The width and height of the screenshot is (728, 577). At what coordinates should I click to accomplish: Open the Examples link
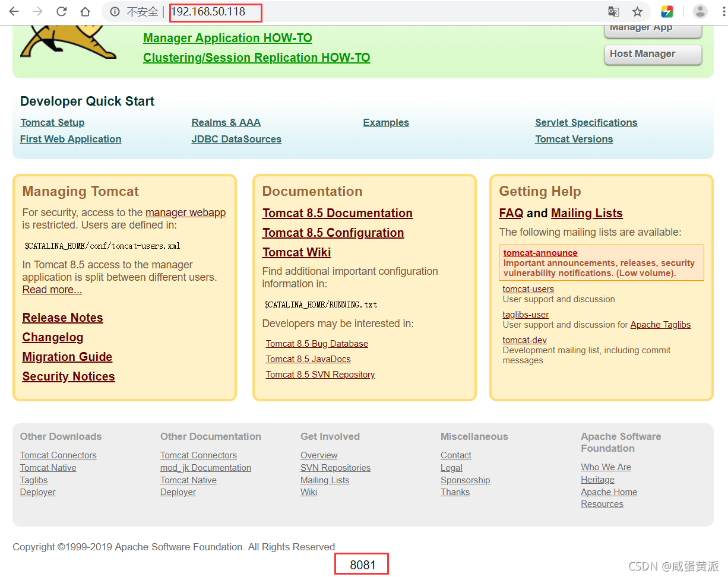(386, 122)
